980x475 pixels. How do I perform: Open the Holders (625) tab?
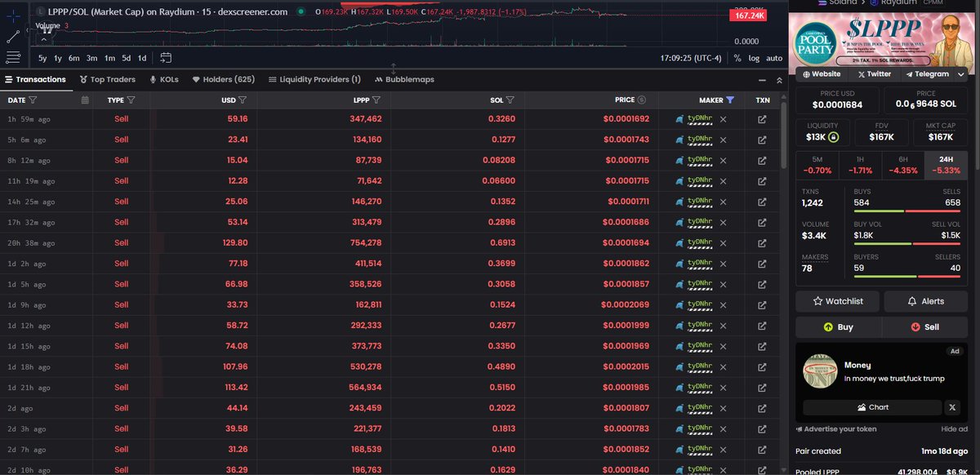223,80
